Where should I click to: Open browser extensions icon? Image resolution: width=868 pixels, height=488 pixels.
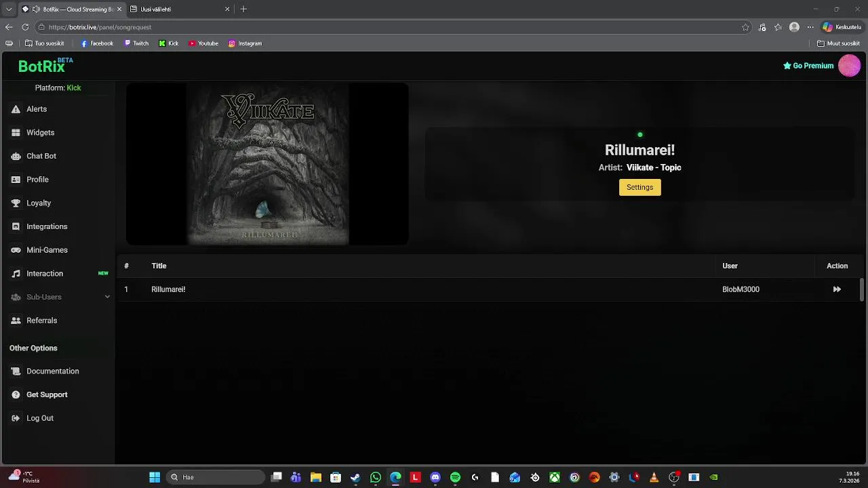[762, 27]
